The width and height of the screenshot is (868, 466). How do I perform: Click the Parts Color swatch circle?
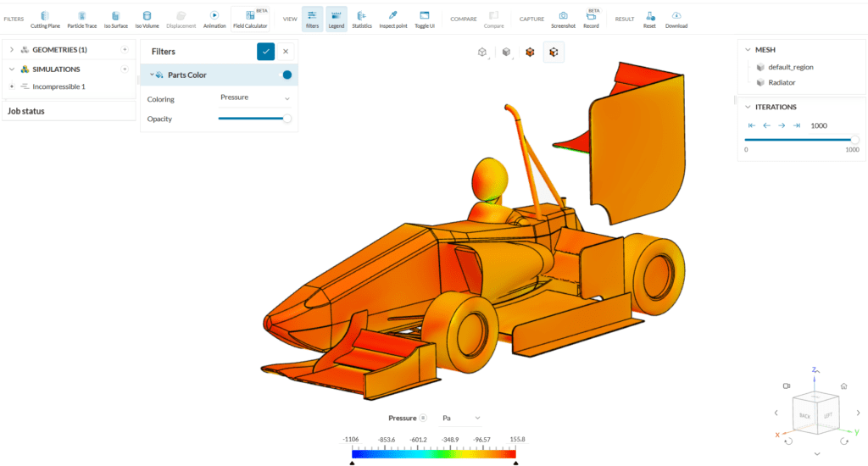coord(287,75)
